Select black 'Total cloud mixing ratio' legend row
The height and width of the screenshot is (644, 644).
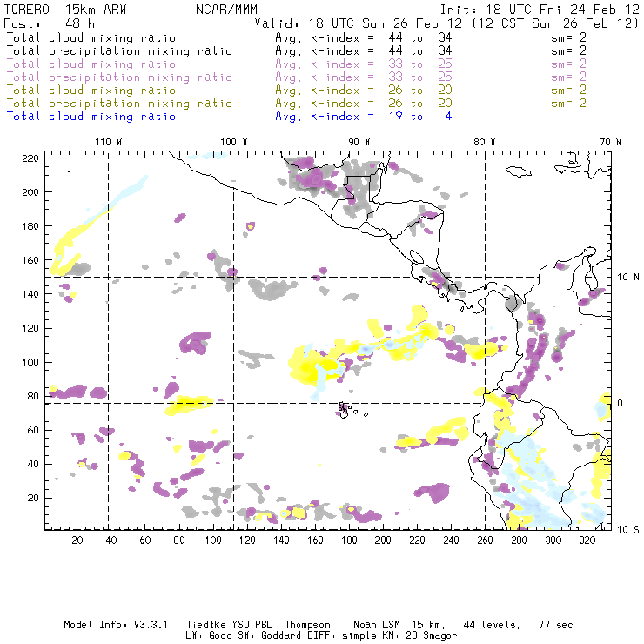91,38
